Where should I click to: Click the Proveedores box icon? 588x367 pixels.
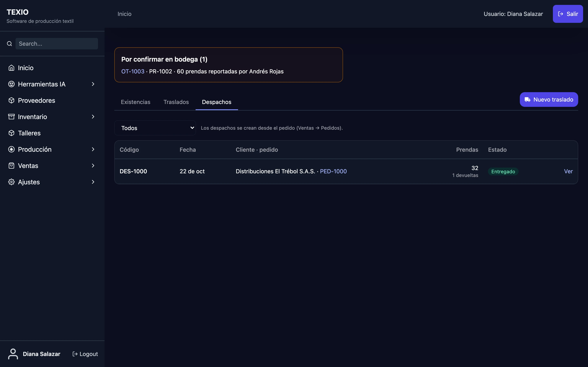(11, 100)
